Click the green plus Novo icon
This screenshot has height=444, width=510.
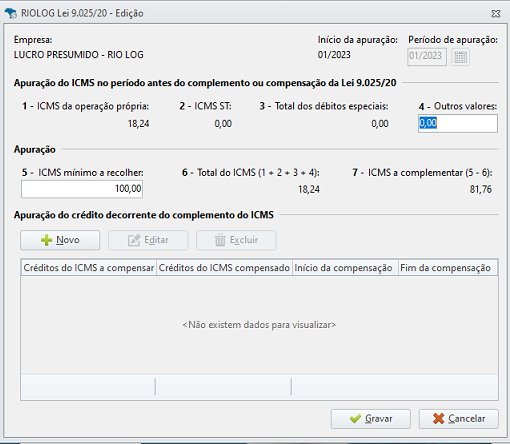click(46, 240)
